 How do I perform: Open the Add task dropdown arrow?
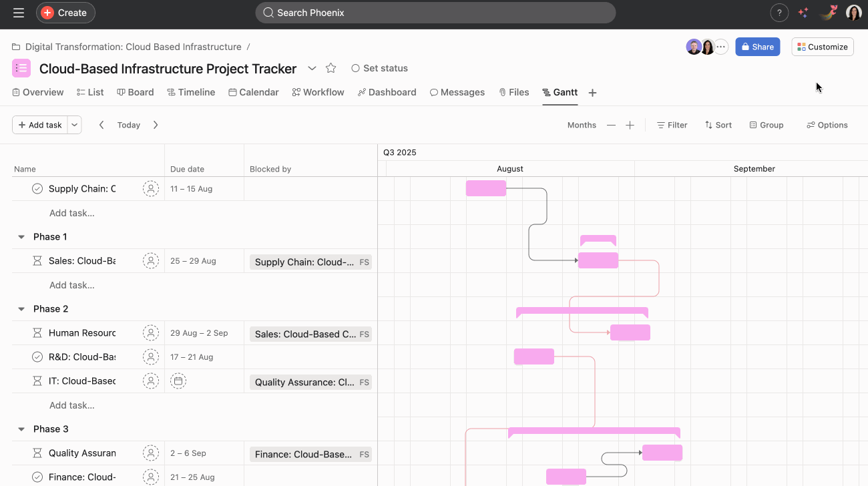point(75,125)
